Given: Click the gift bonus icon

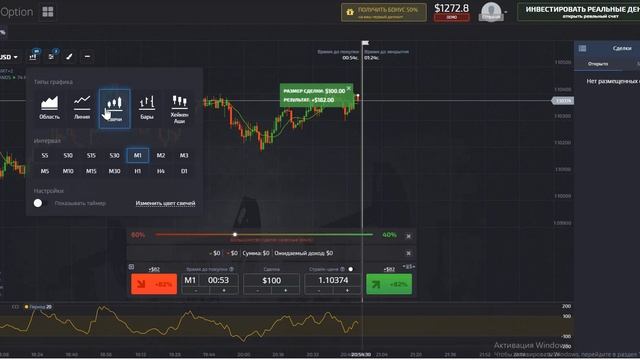Looking at the screenshot, I should (x=350, y=12).
